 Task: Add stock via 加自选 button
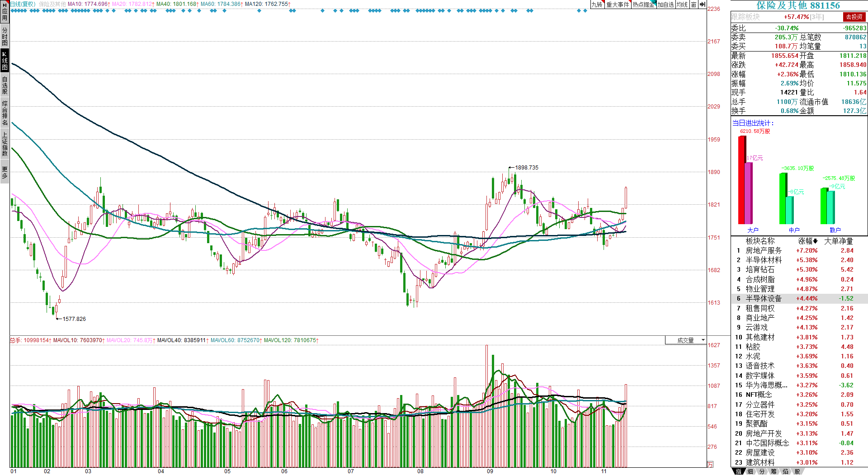(x=665, y=5)
